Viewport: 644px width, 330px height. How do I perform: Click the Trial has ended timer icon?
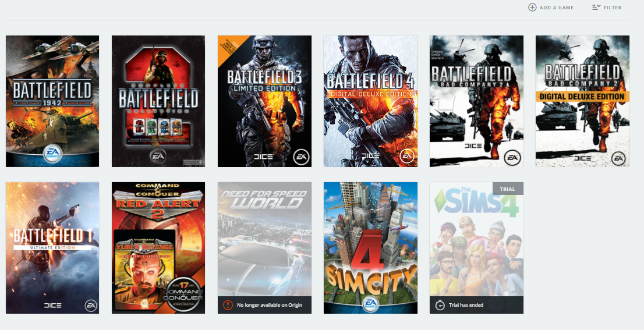440,305
